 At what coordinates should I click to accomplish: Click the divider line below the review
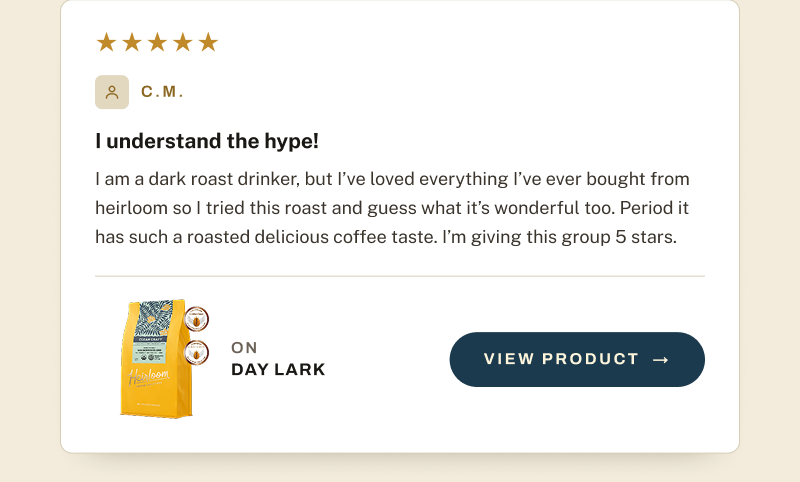400,276
